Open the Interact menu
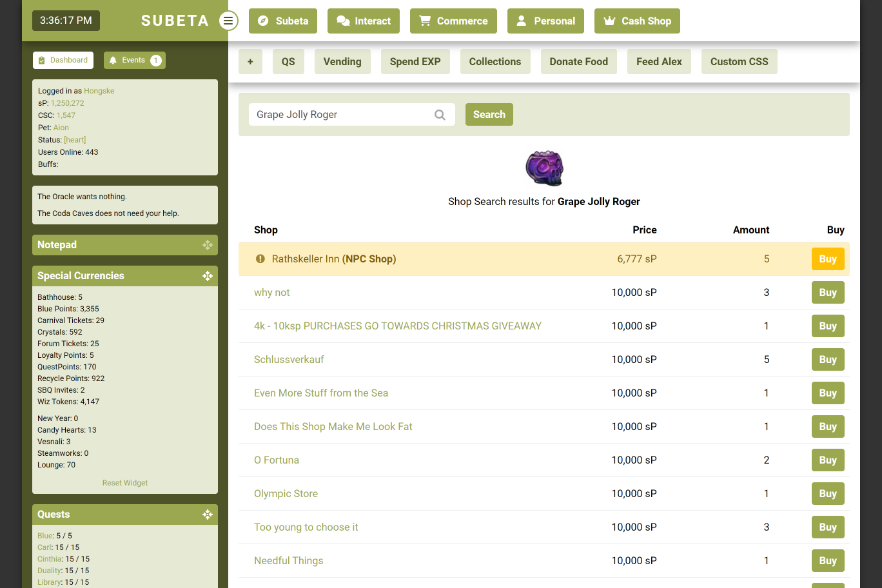 coord(364,21)
